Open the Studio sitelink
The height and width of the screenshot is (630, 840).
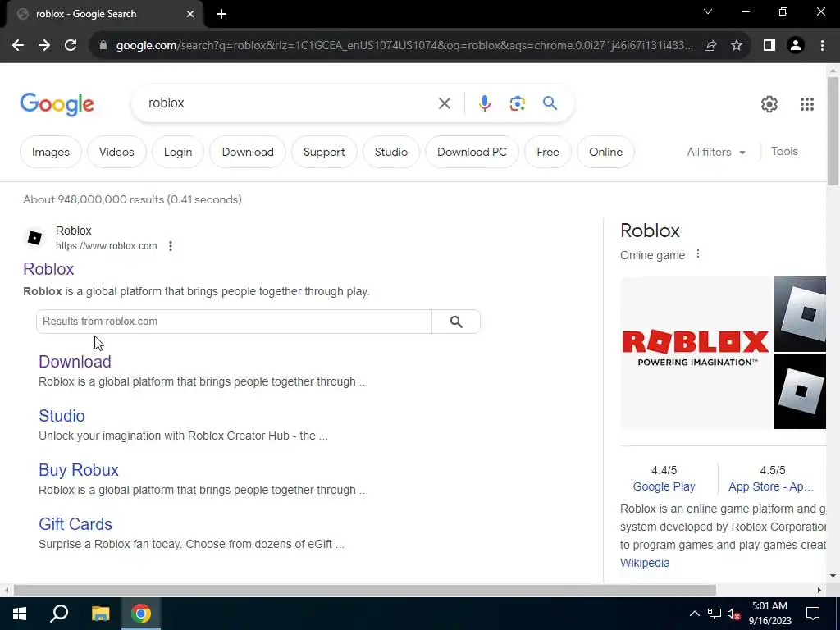click(x=62, y=416)
